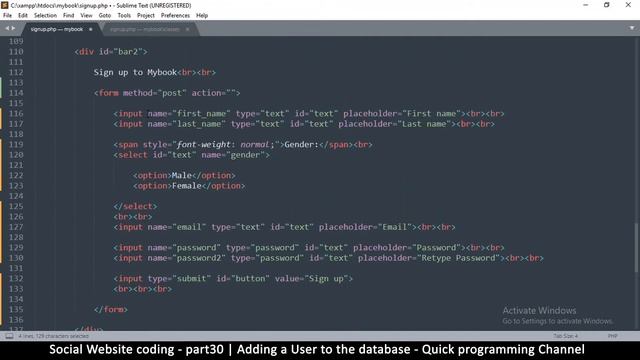This screenshot has width=640, height=360.
Task: Click the Male option text
Action: tap(182, 176)
